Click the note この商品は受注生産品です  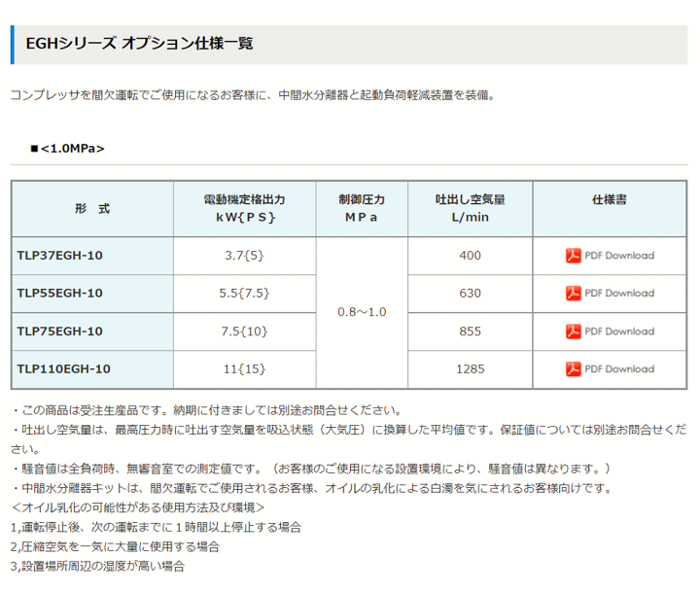pyautogui.click(x=206, y=410)
